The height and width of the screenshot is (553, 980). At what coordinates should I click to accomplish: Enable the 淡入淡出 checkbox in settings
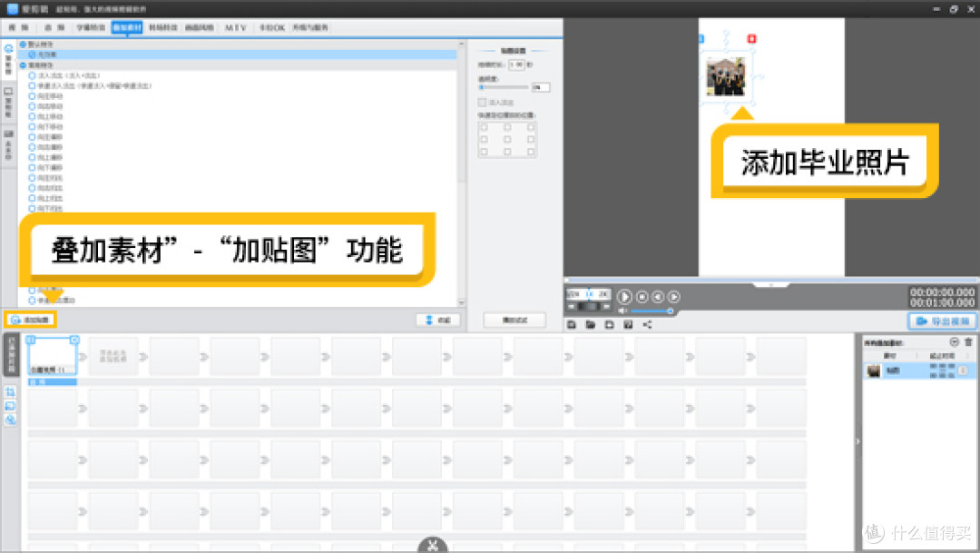pos(482,102)
